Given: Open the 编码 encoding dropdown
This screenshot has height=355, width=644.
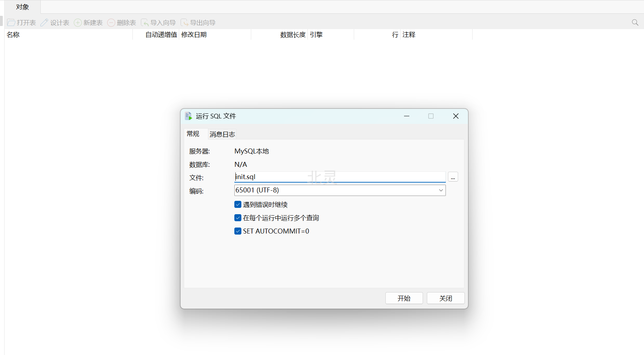Looking at the screenshot, I should (340, 190).
